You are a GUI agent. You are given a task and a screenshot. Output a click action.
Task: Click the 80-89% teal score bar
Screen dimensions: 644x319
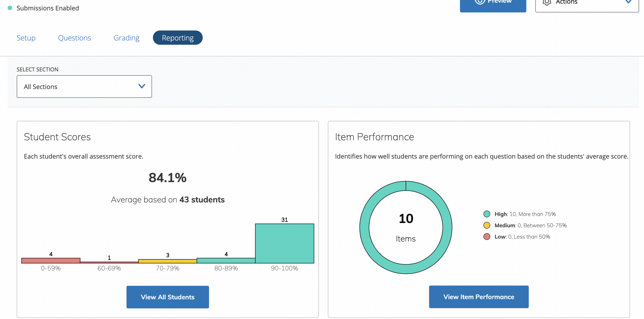(x=226, y=261)
